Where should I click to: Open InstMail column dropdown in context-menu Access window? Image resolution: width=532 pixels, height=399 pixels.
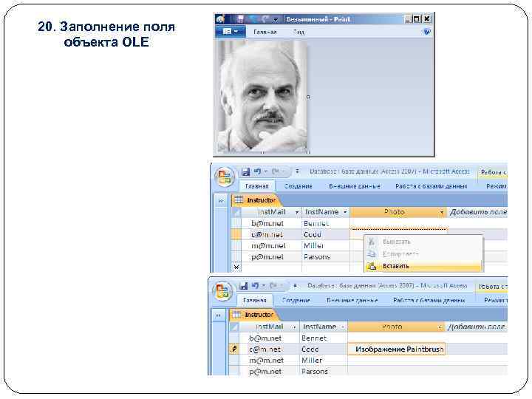pos(297,212)
